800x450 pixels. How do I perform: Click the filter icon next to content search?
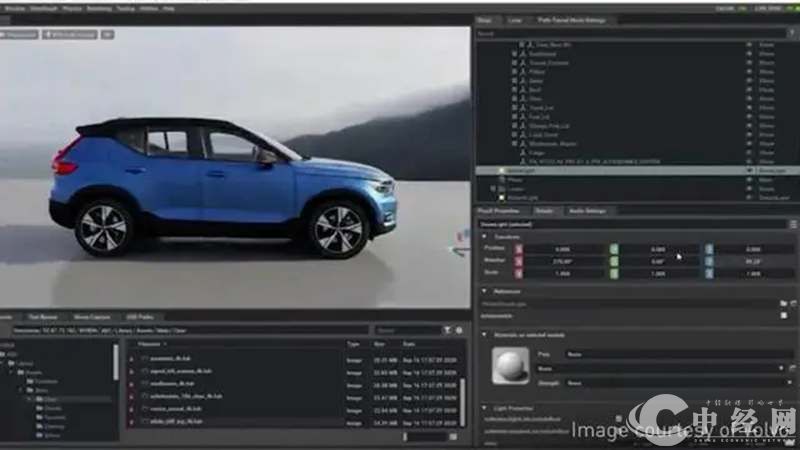pos(447,329)
